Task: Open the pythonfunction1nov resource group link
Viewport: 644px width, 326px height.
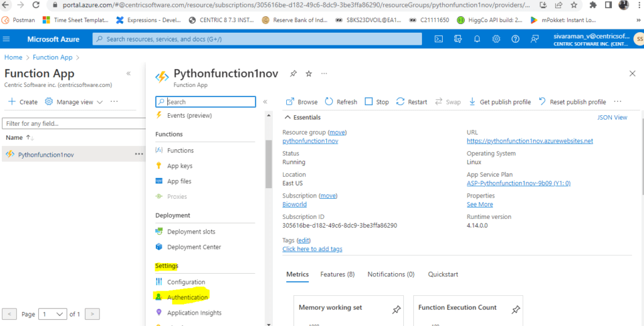Action: 310,141
